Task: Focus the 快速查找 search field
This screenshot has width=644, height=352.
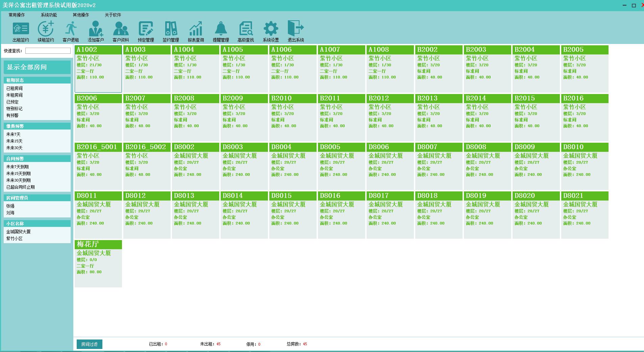Action: (x=48, y=51)
